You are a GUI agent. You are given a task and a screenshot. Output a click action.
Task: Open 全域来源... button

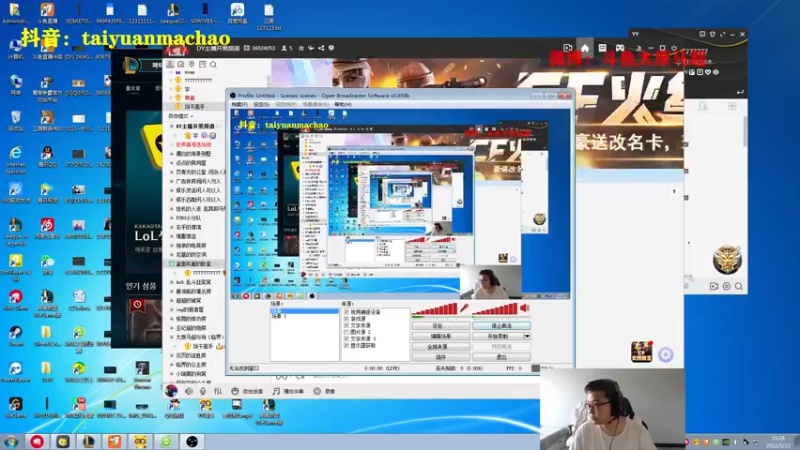click(441, 346)
